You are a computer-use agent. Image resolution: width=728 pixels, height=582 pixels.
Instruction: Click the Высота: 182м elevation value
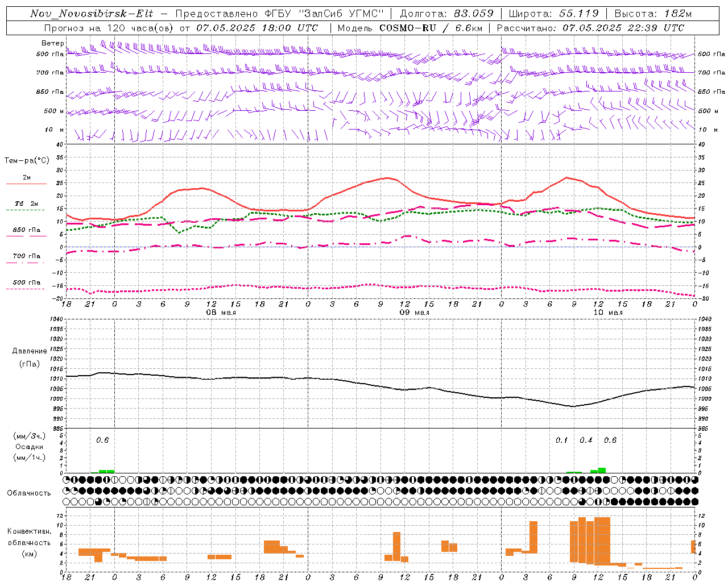653,14
